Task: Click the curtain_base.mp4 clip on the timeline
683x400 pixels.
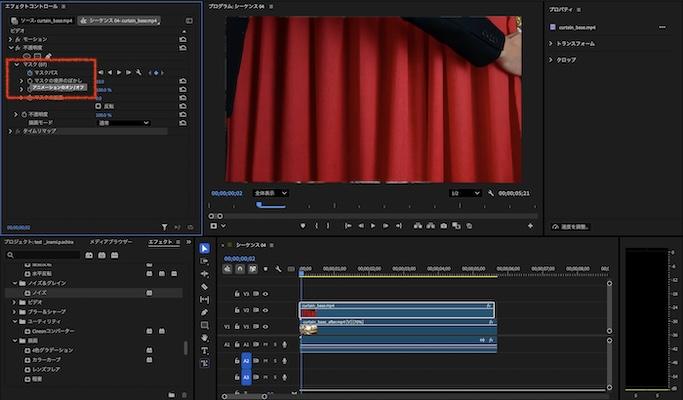Action: [x=400, y=310]
